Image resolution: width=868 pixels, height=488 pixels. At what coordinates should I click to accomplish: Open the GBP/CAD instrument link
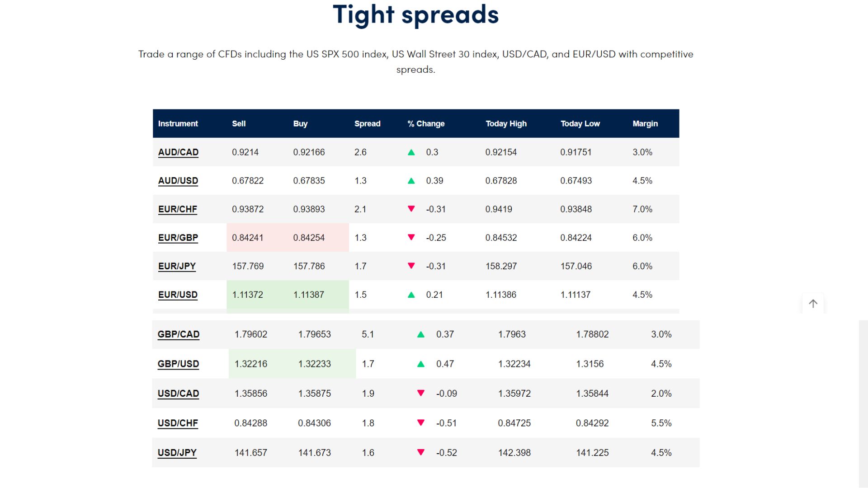pos(179,334)
